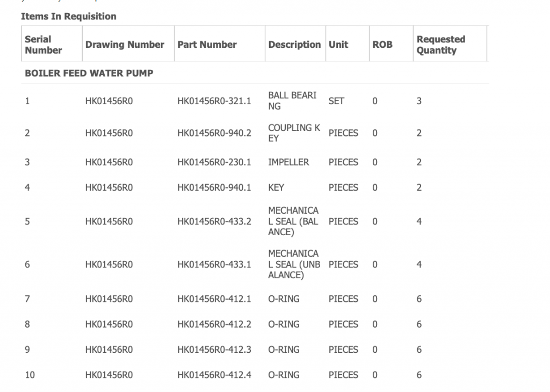Viewport: 550px width, 392px height.
Task: Select the Drawing Number column header
Action: click(125, 45)
